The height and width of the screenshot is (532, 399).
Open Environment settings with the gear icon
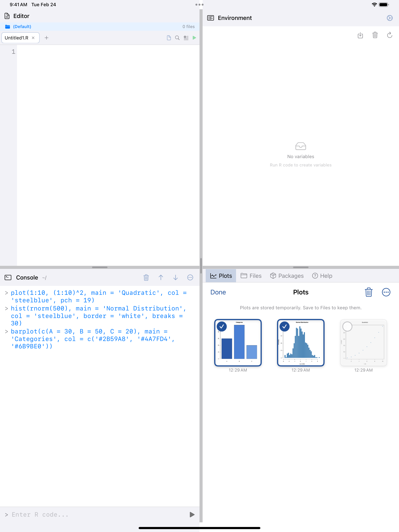pos(389,18)
